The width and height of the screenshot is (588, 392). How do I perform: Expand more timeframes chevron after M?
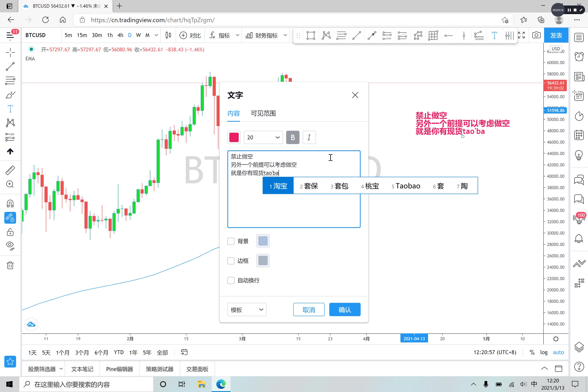click(156, 35)
